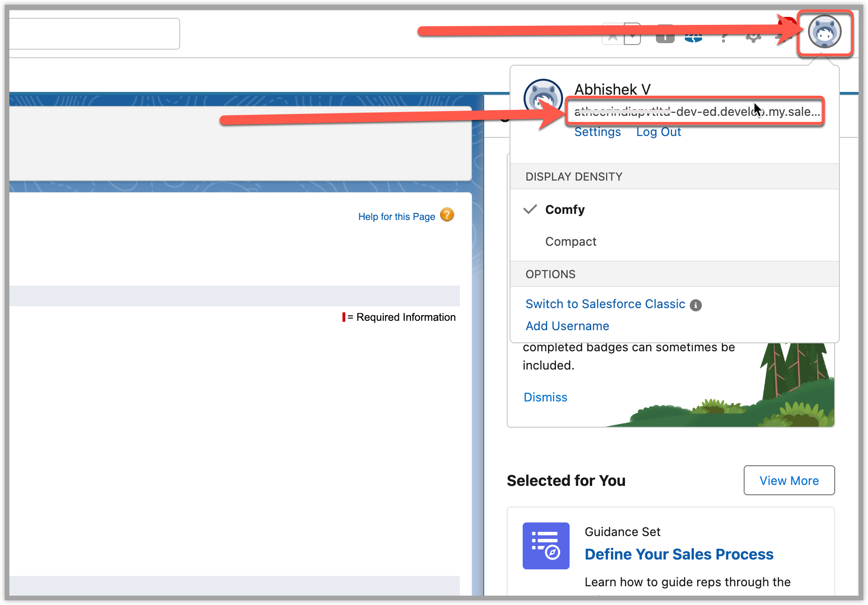This screenshot has height=605, width=868.
Task: Choose Add Username option
Action: (x=567, y=326)
